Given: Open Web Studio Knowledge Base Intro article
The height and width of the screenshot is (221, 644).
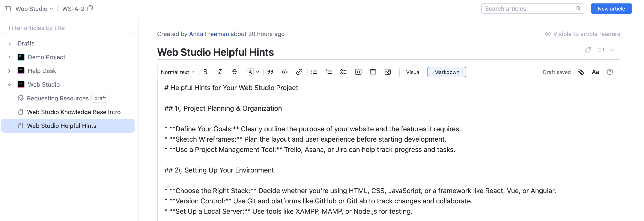Looking at the screenshot, I should coord(74,112).
